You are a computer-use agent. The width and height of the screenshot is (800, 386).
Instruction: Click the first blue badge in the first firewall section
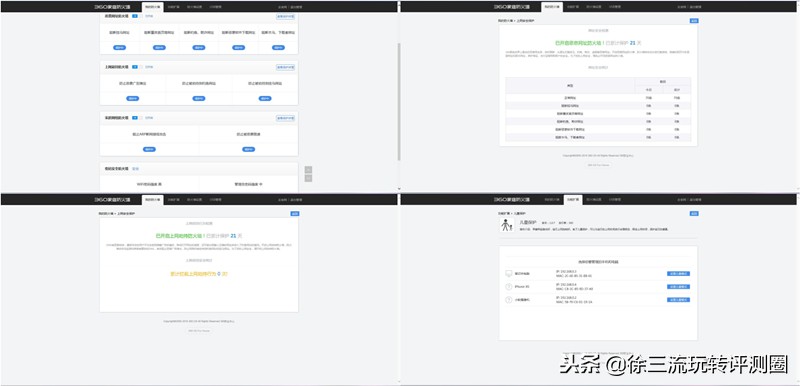pos(119,47)
